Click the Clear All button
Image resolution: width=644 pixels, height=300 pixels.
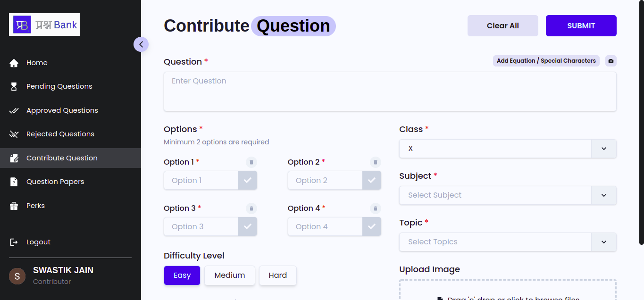click(x=503, y=25)
